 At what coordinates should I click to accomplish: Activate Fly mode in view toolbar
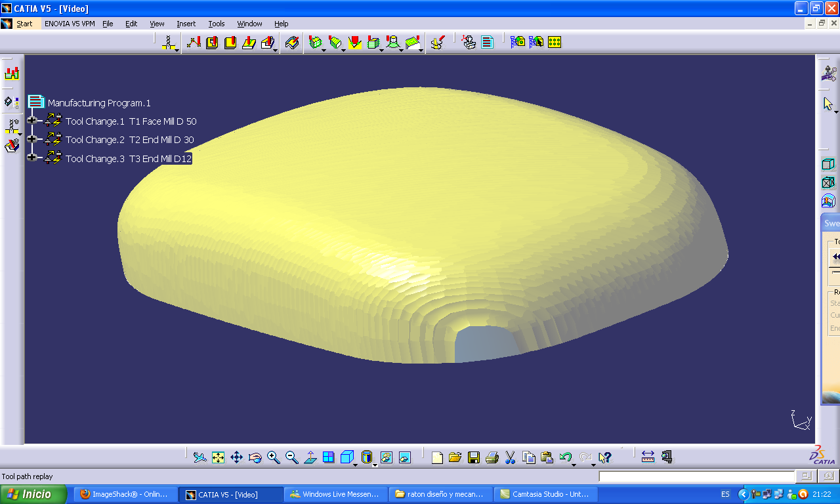point(200,457)
